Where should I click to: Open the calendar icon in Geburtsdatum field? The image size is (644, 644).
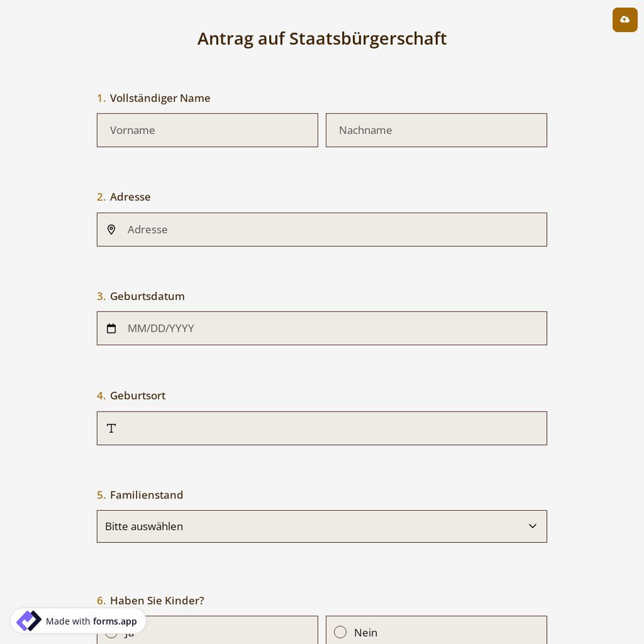[x=111, y=328]
